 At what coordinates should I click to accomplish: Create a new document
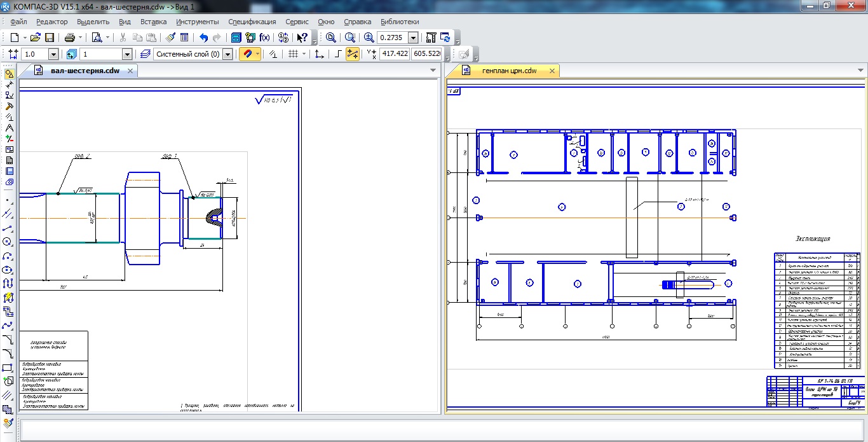pyautogui.click(x=14, y=38)
